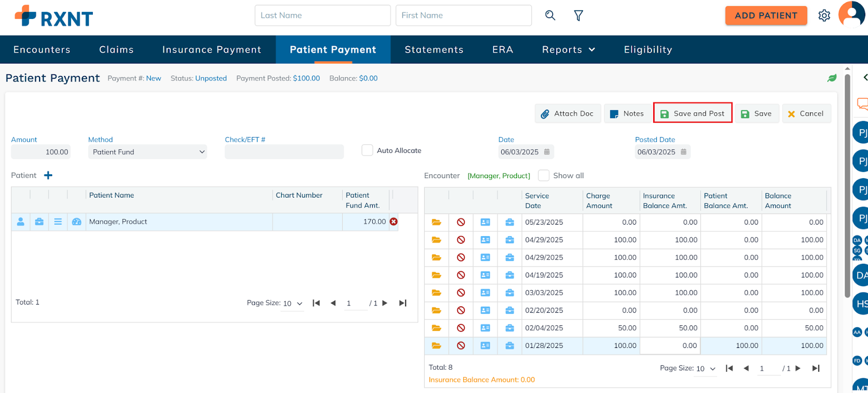Viewport: 868px width, 393px height.
Task: Click the Save and Post button
Action: click(x=693, y=113)
